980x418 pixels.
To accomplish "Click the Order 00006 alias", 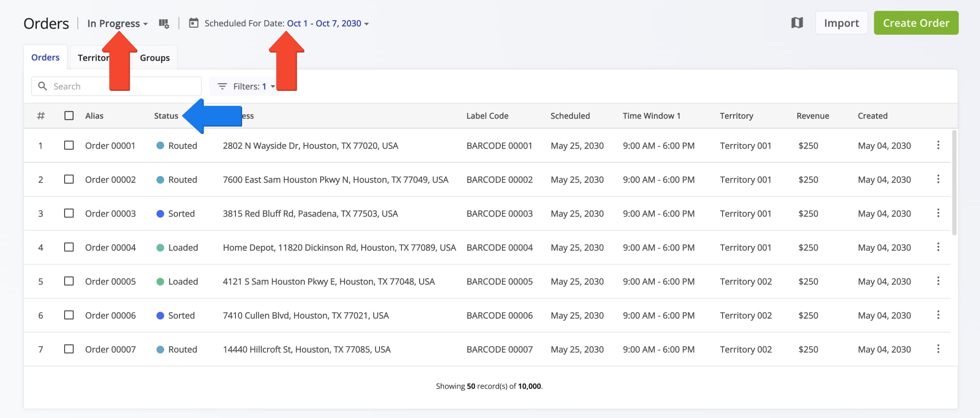I will pyautogui.click(x=111, y=315).
